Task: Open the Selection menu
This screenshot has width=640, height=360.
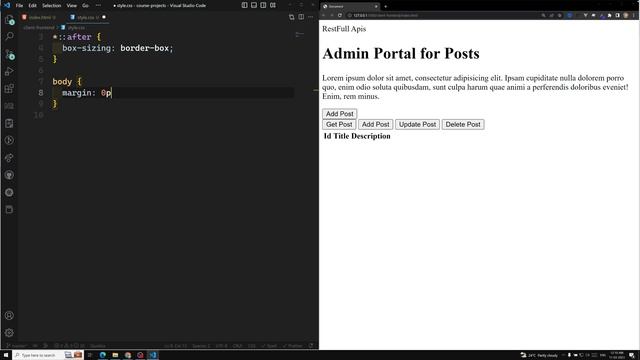Action: [51, 5]
